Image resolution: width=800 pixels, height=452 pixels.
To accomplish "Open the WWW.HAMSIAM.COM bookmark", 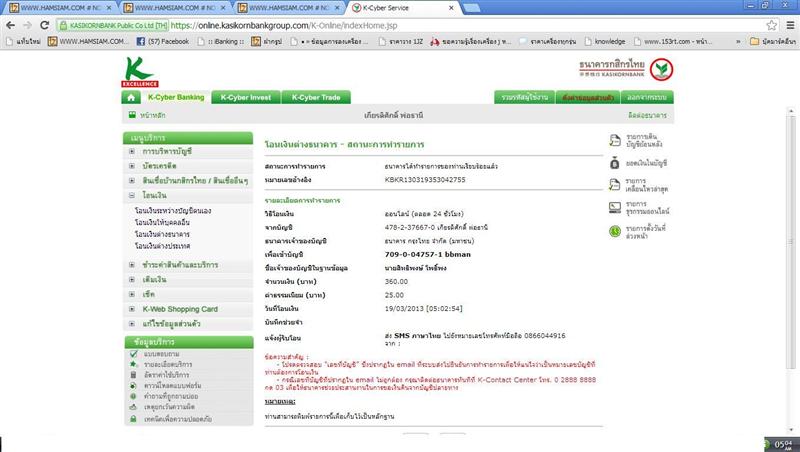I will 88,41.
